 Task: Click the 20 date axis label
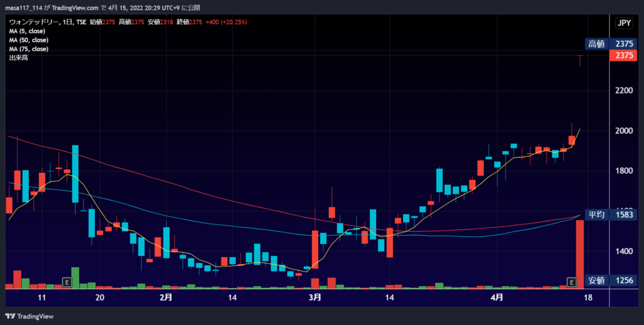pos(100,297)
